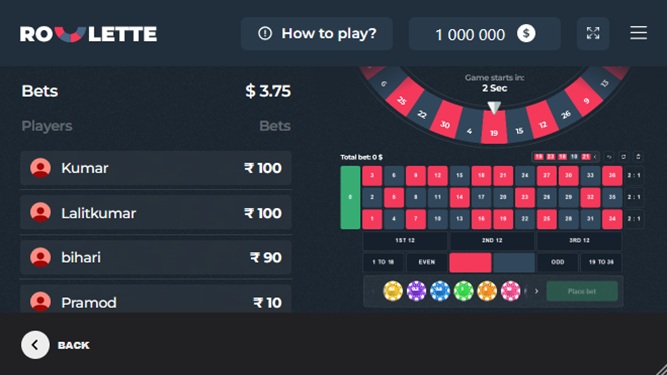Click the Place bet button
667x375 pixels.
pos(582,291)
